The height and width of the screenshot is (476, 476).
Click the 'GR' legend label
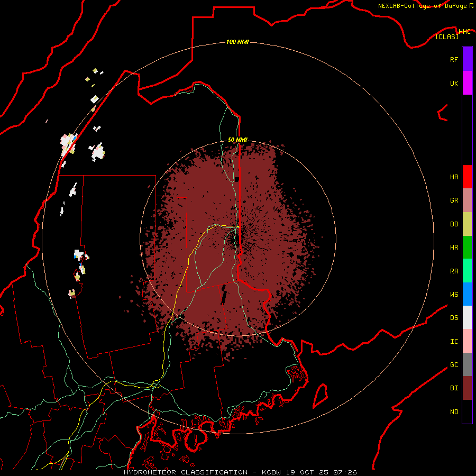point(454,200)
